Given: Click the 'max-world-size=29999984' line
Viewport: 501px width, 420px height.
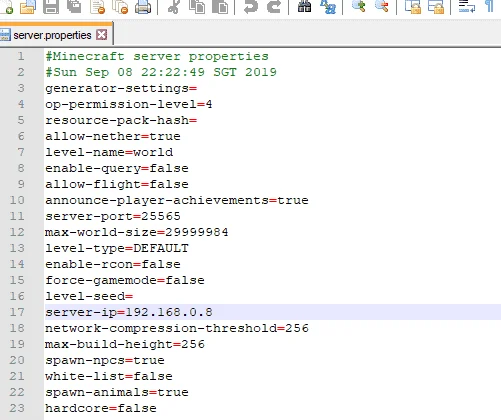Looking at the screenshot, I should tap(137, 232).
